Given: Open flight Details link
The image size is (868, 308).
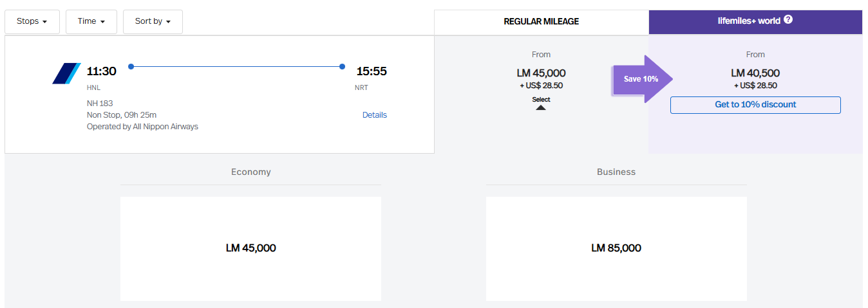Looking at the screenshot, I should pyautogui.click(x=374, y=115).
